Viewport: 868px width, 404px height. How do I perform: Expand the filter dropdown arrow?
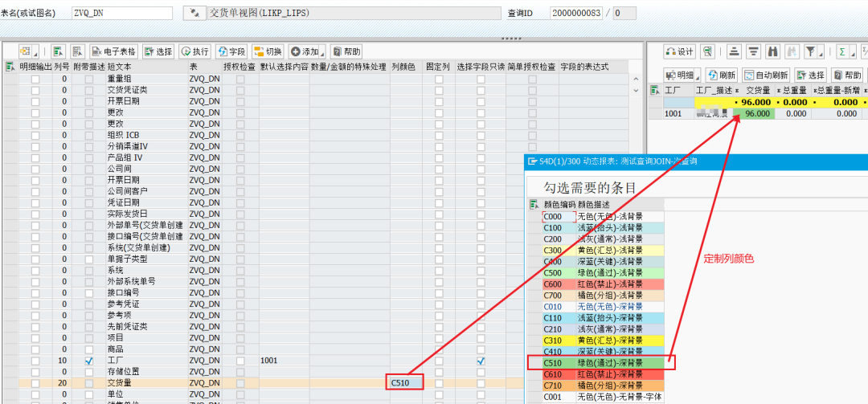(x=821, y=52)
